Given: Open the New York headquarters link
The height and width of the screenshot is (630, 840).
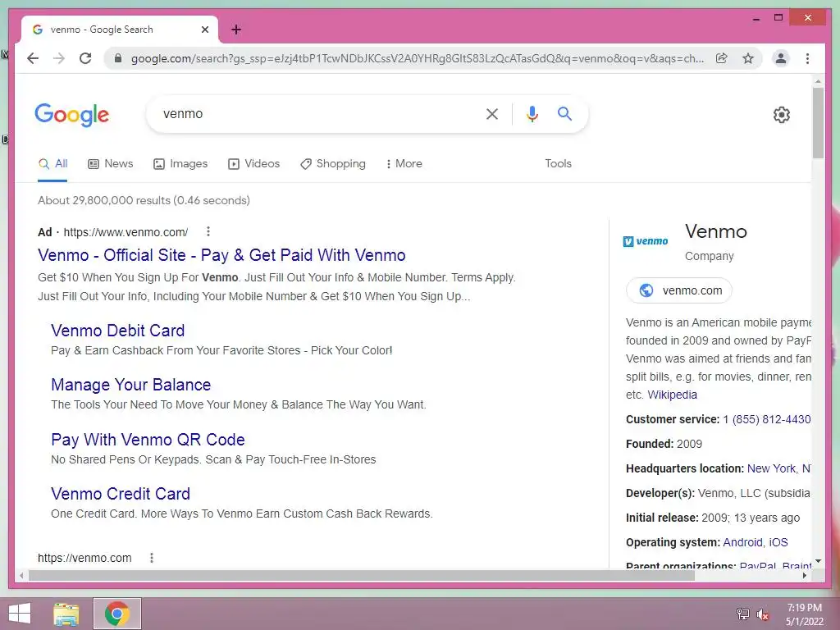Looking at the screenshot, I should (x=779, y=468).
